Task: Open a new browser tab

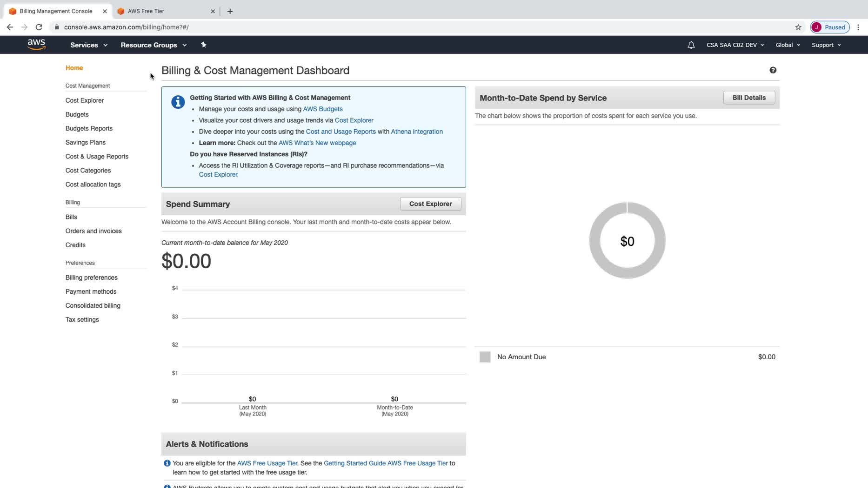Action: tap(230, 11)
